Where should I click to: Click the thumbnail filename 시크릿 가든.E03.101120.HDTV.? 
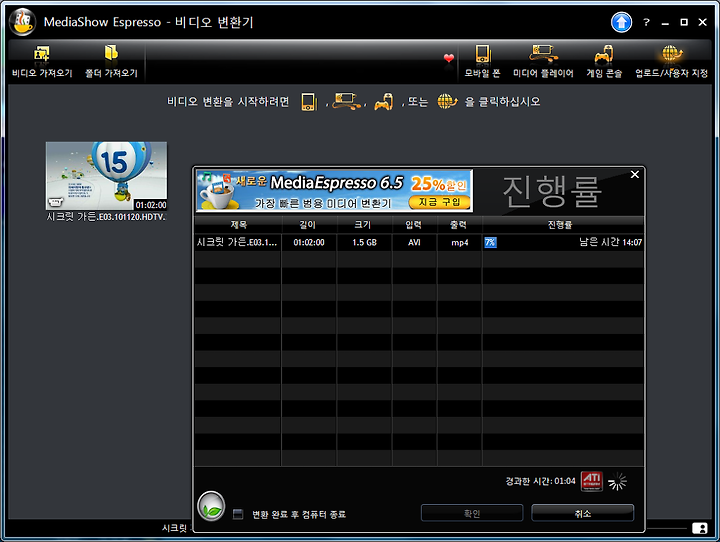pyautogui.click(x=106, y=216)
